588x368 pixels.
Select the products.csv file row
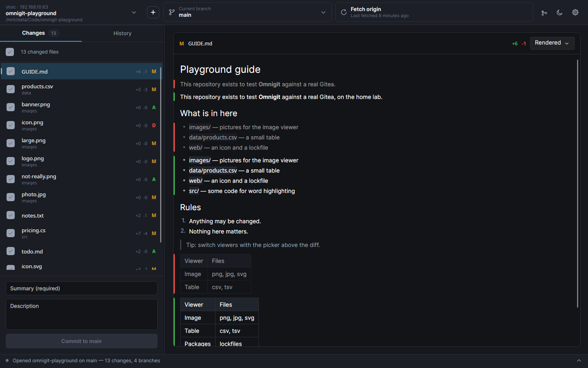point(81,89)
